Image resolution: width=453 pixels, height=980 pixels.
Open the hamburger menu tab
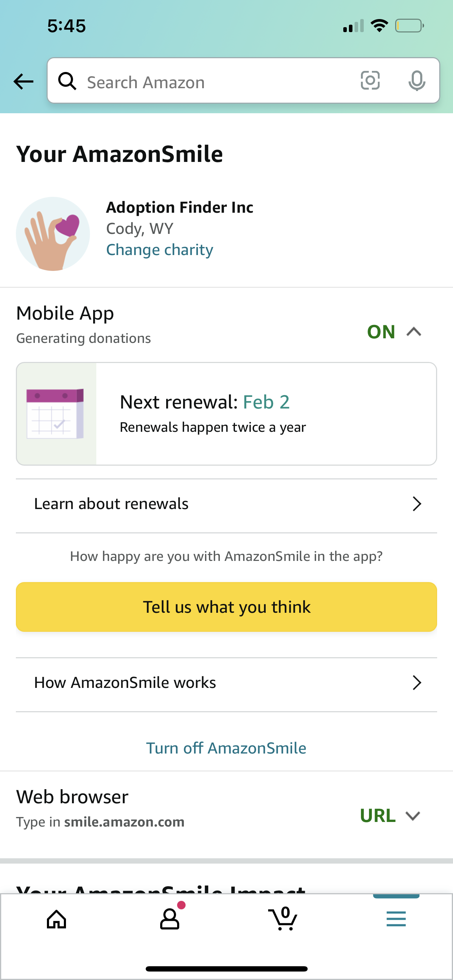pyautogui.click(x=396, y=919)
